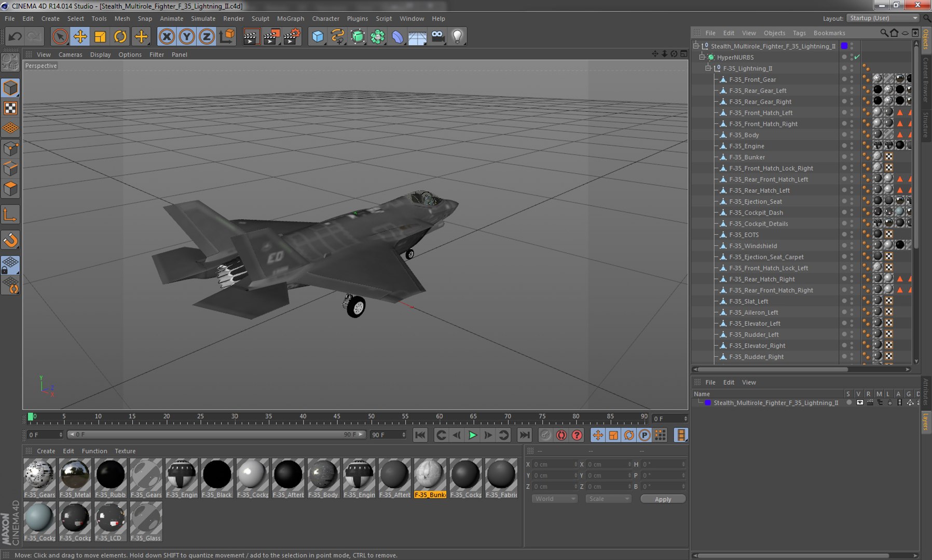Render to Picture Viewer icon

point(271,36)
